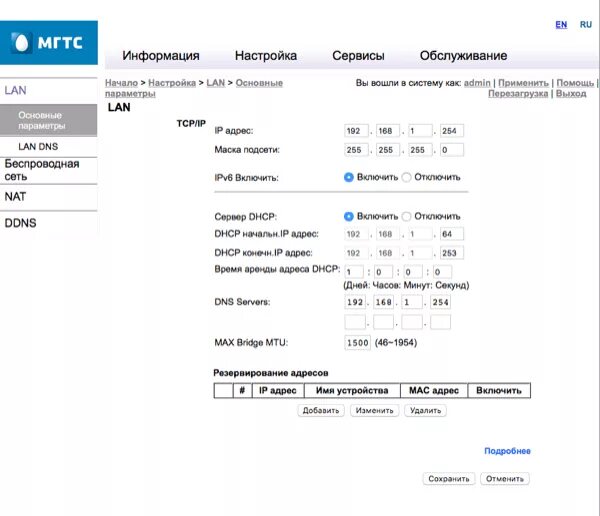The width and height of the screenshot is (600, 516).
Task: Click subnet mask first octet field
Action: click(x=356, y=150)
